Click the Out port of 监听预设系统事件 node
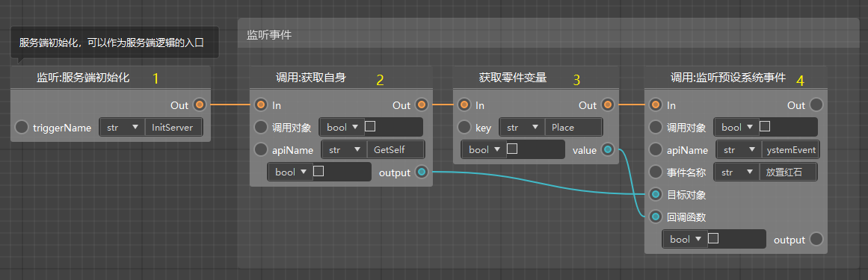 816,105
